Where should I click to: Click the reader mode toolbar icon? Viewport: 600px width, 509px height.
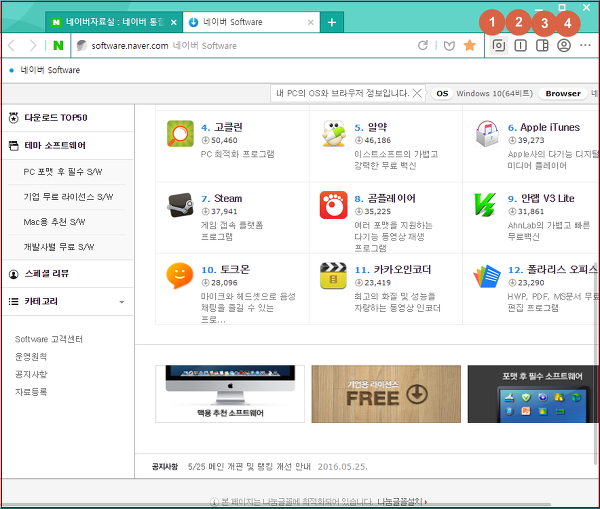tap(520, 46)
